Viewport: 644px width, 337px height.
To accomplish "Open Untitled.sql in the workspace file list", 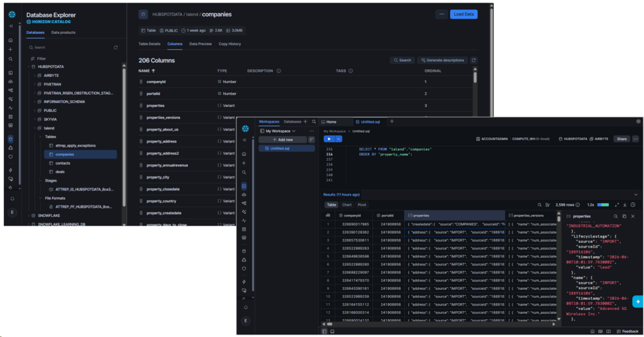I will pyautogui.click(x=286, y=148).
